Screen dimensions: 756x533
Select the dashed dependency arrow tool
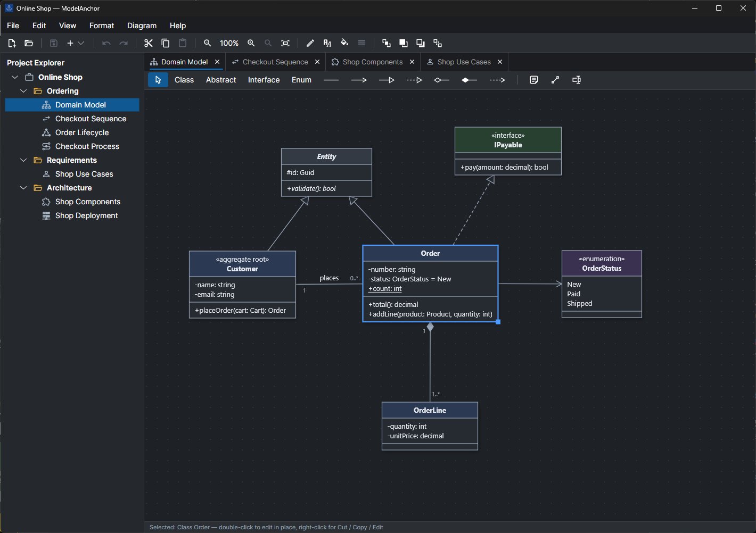pyautogui.click(x=497, y=80)
